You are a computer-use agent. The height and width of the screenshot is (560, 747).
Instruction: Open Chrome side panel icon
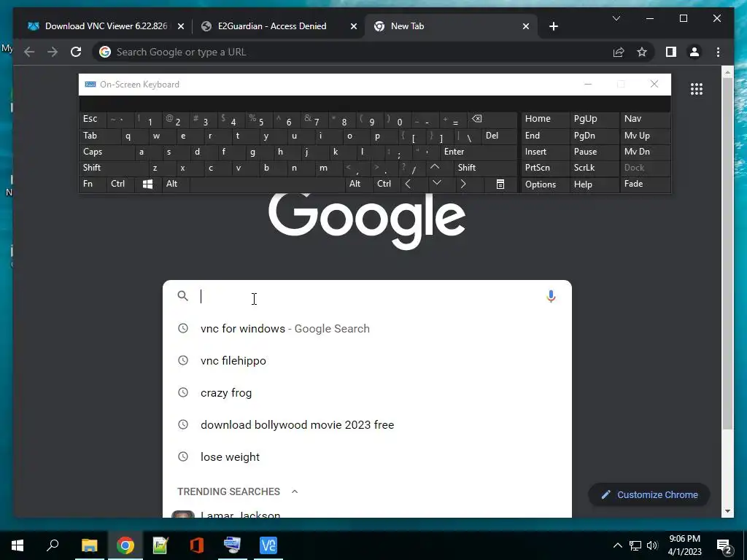[671, 52]
